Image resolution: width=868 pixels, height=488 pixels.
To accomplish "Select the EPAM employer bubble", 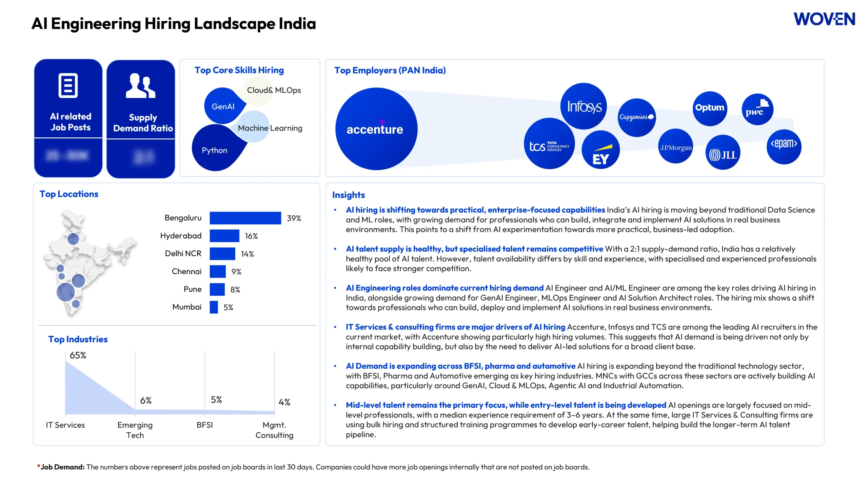I will tap(784, 147).
